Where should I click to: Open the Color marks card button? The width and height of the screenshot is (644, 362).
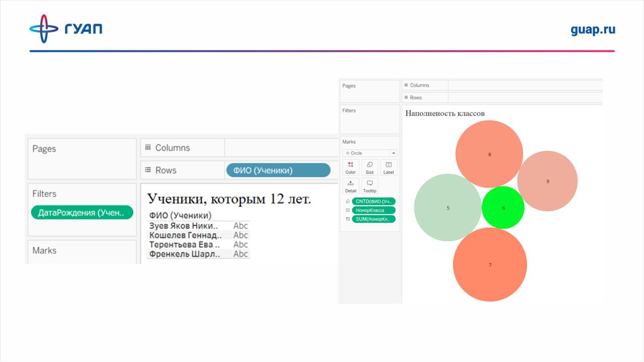click(351, 167)
